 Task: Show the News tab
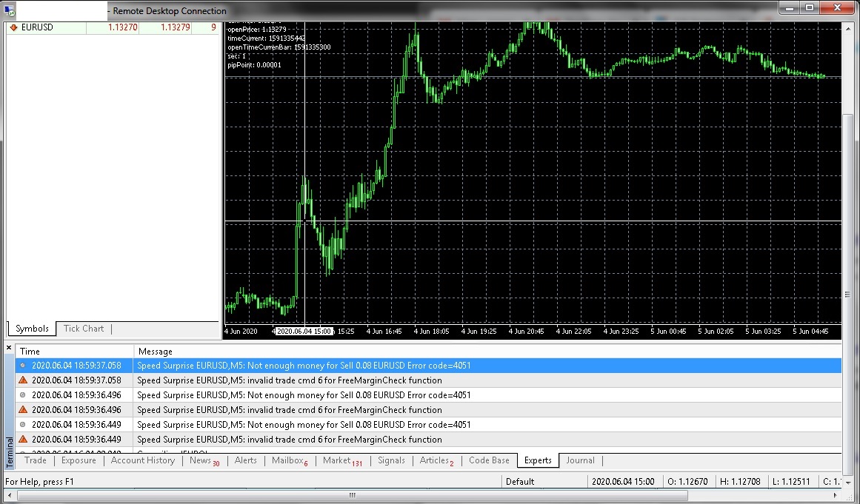tap(201, 460)
